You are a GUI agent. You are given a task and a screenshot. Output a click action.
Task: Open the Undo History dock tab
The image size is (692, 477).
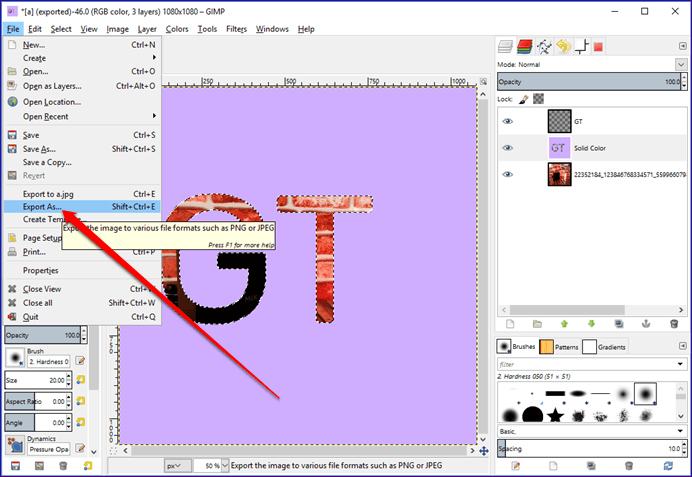564,46
